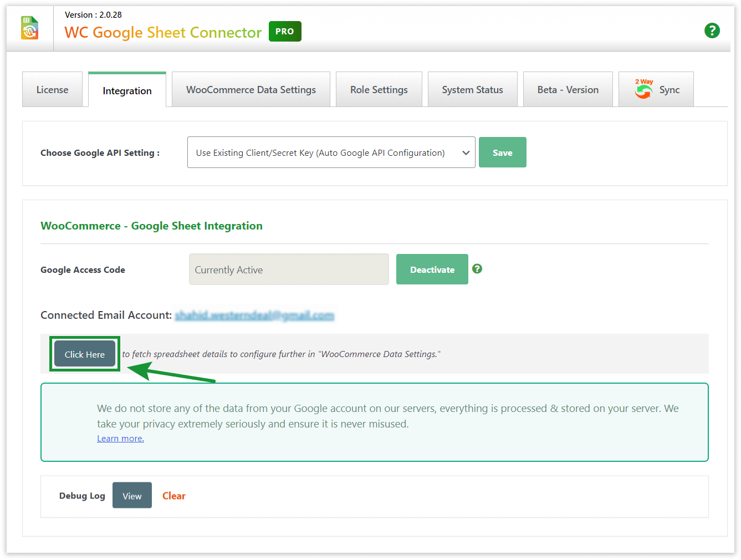This screenshot has height=560, width=741.
Task: Switch to the Role Settings tab
Action: [x=379, y=89]
